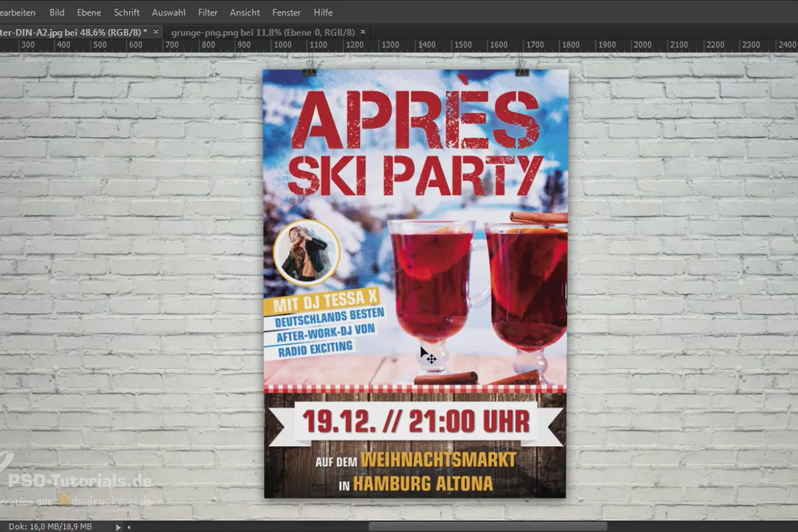The image size is (798, 532).
Task: Open the Filter menu
Action: click(207, 12)
